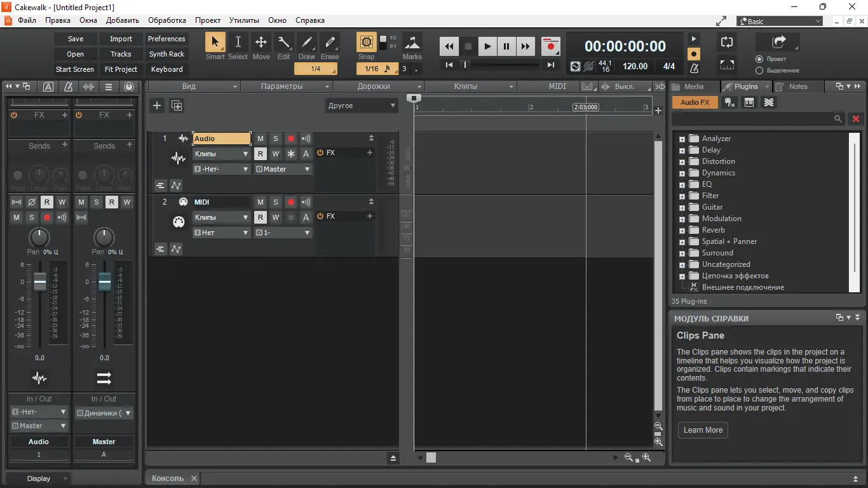
Task: Pick the Edit tool
Action: [x=283, y=43]
